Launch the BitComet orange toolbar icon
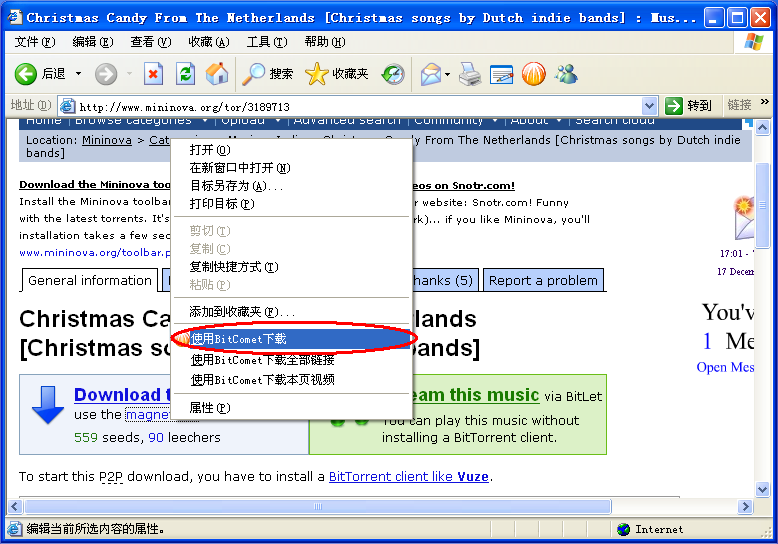This screenshot has width=778, height=544. pyautogui.click(x=533, y=74)
